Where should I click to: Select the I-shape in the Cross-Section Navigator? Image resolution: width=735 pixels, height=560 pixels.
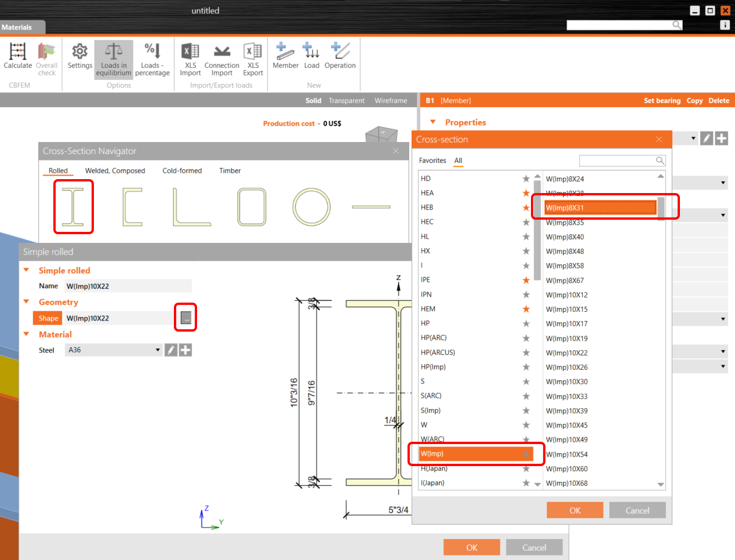click(x=73, y=206)
